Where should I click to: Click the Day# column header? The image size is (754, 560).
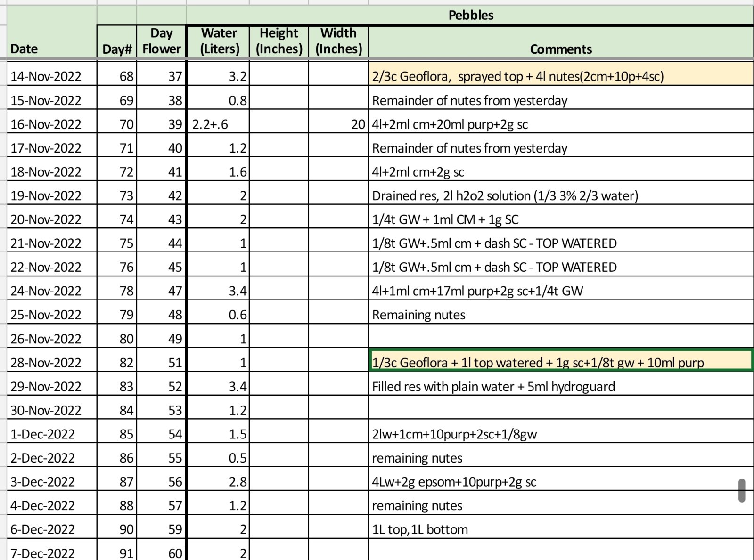[x=117, y=41]
